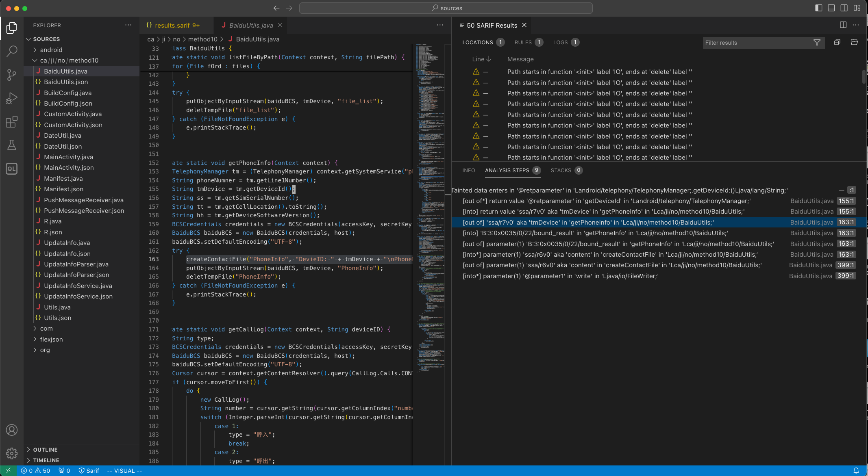
Task: Click the -- VISUAL -- mode status item
Action: coord(124,471)
